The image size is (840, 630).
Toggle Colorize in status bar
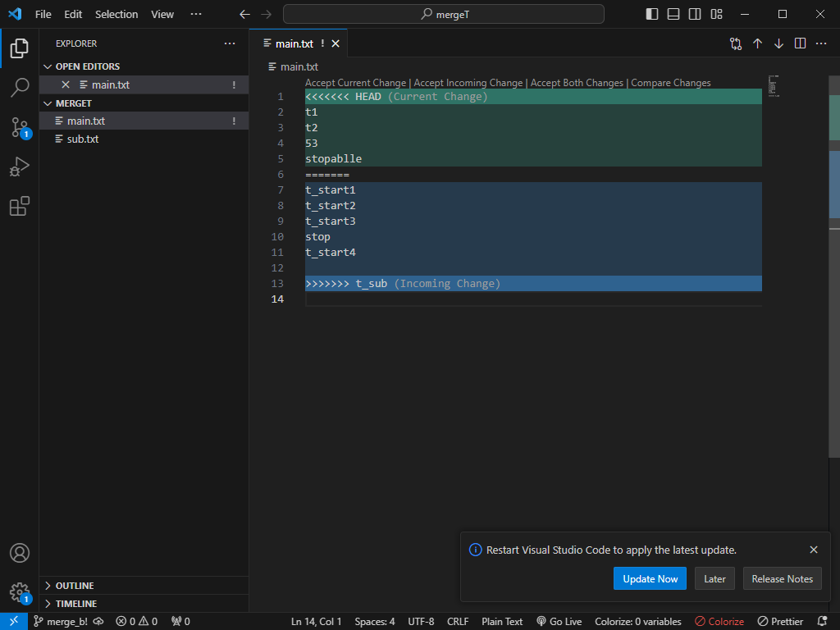[719, 622]
